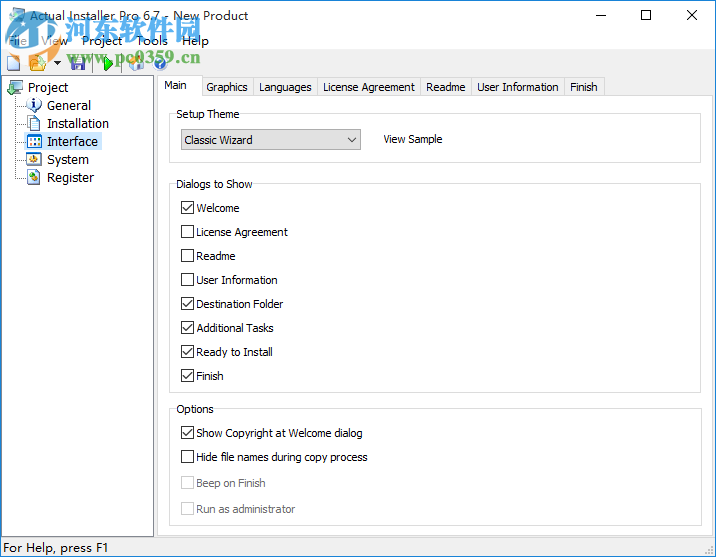716x557 pixels.
Task: Click the Installation page icon in the tree
Action: pyautogui.click(x=34, y=123)
